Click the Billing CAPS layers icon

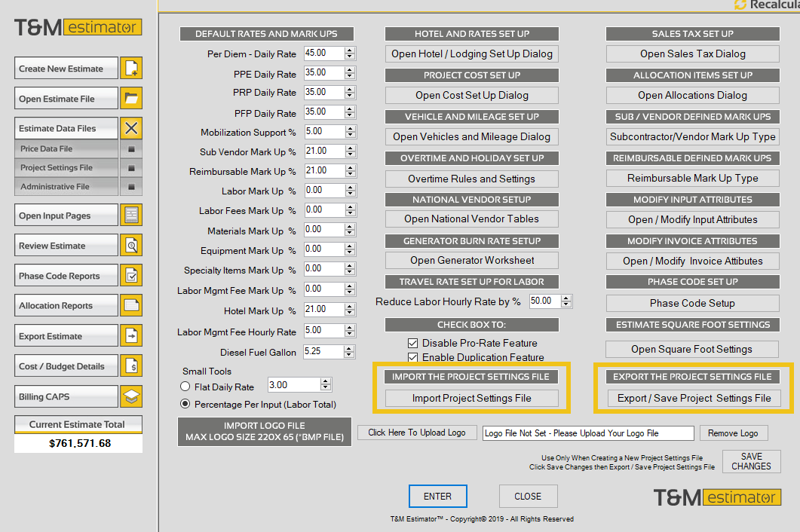pyautogui.click(x=131, y=396)
